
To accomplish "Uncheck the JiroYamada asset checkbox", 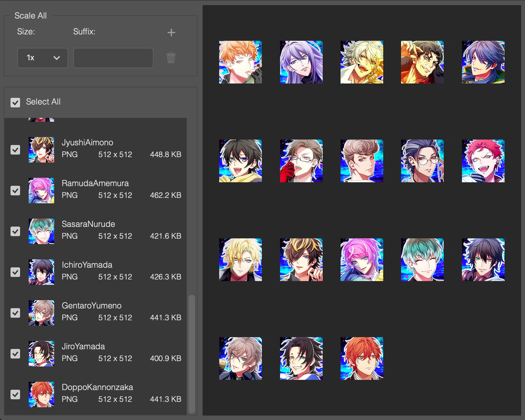I will pos(15,354).
